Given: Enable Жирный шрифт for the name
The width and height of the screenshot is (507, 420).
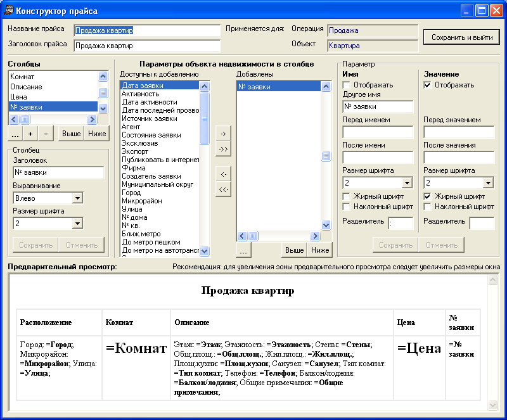Looking at the screenshot, I should pos(346,196).
